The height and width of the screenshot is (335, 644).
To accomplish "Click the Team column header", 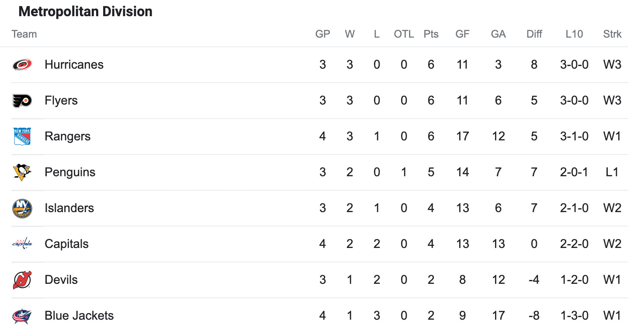I will click(x=24, y=34).
